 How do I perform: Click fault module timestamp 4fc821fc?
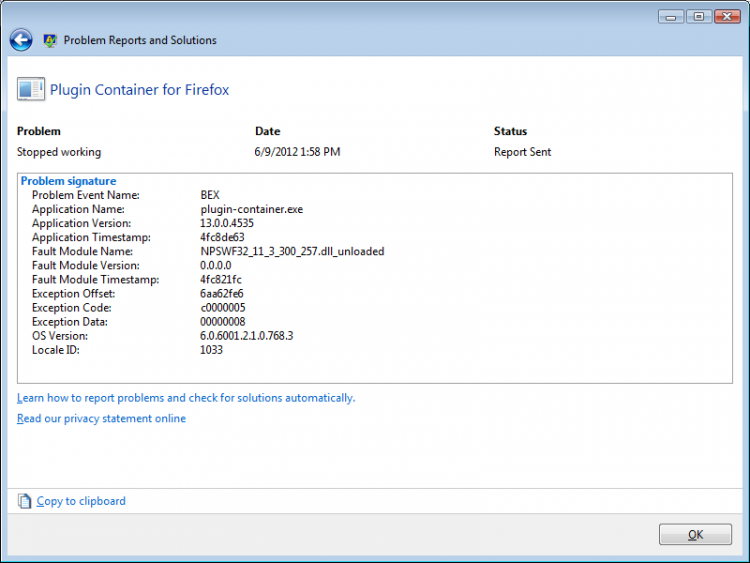pos(221,279)
